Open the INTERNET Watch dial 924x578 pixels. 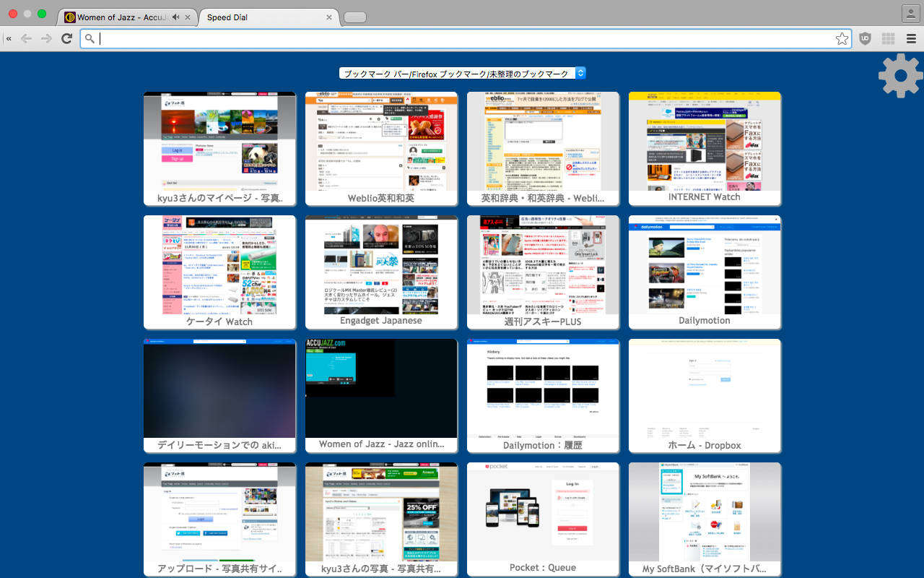pyautogui.click(x=705, y=149)
